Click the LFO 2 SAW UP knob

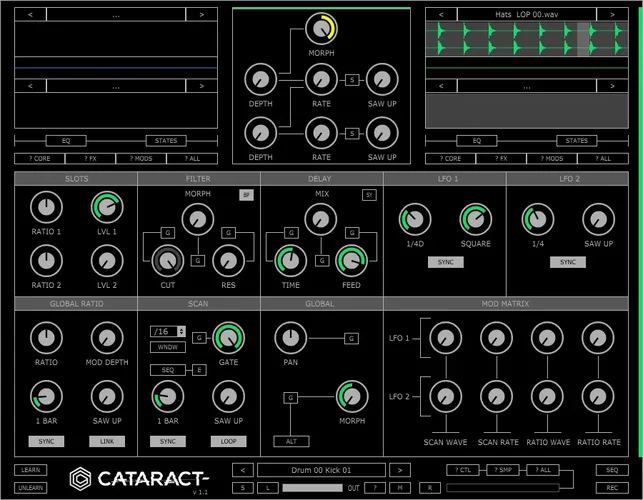[x=598, y=219]
